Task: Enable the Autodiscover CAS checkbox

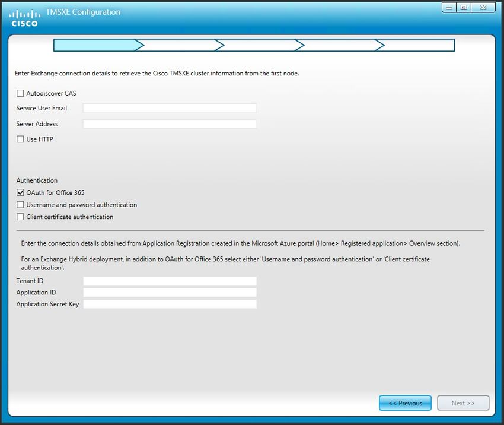Action: pyautogui.click(x=20, y=93)
